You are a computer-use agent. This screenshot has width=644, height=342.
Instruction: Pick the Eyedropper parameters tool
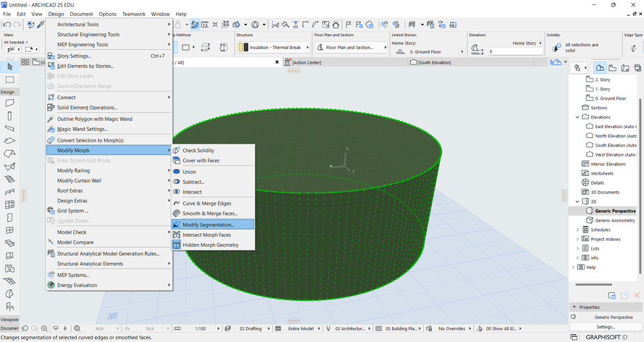(x=41, y=24)
